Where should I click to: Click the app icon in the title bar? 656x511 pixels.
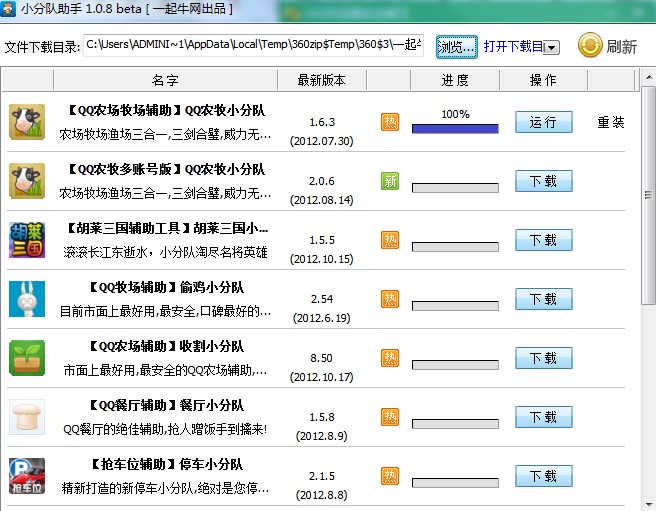click(x=8, y=8)
